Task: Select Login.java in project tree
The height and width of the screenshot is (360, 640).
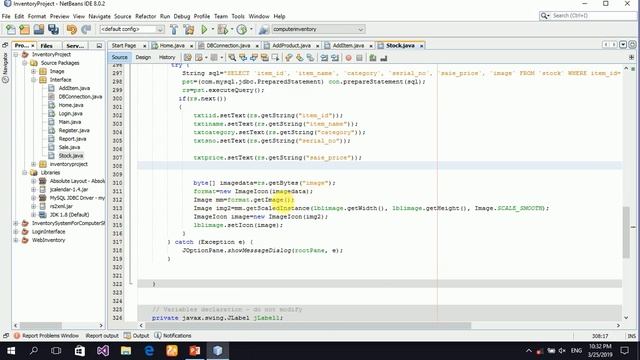Action: point(70,113)
